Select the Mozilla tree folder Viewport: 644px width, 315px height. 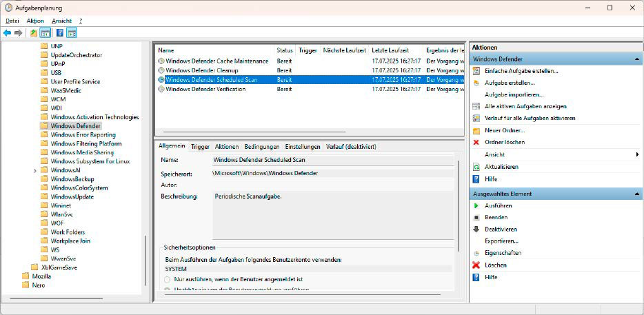pyautogui.click(x=41, y=276)
